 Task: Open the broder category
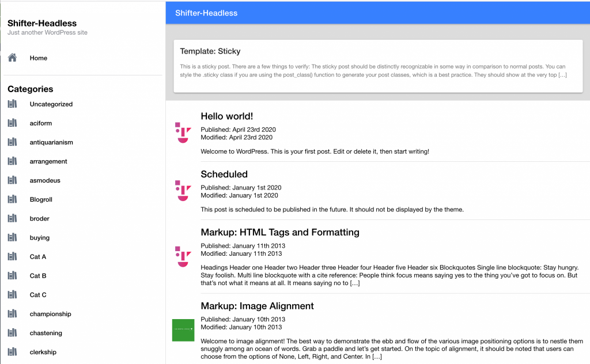[40, 218]
